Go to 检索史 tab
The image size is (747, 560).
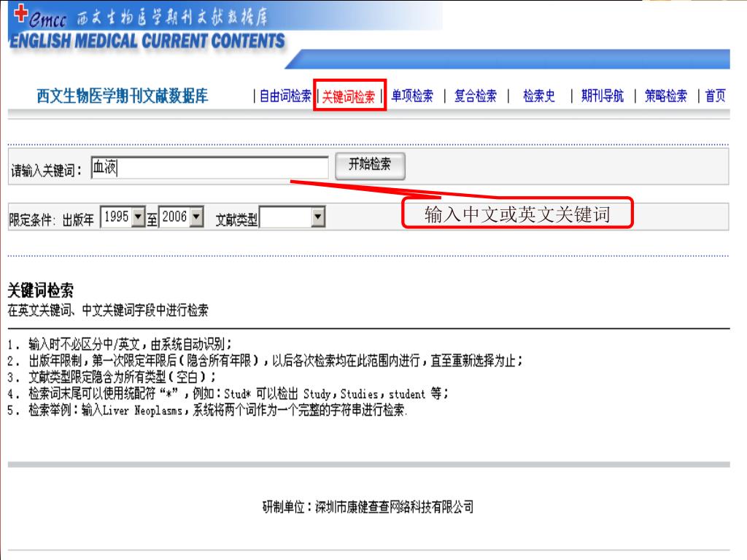point(539,96)
